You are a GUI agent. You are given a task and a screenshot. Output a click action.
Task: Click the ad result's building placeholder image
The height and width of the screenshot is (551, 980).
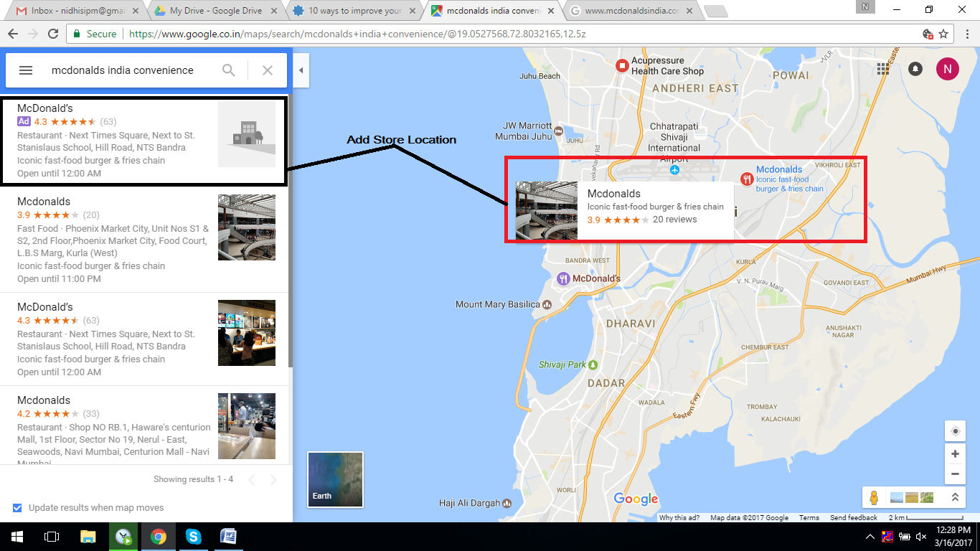[247, 134]
